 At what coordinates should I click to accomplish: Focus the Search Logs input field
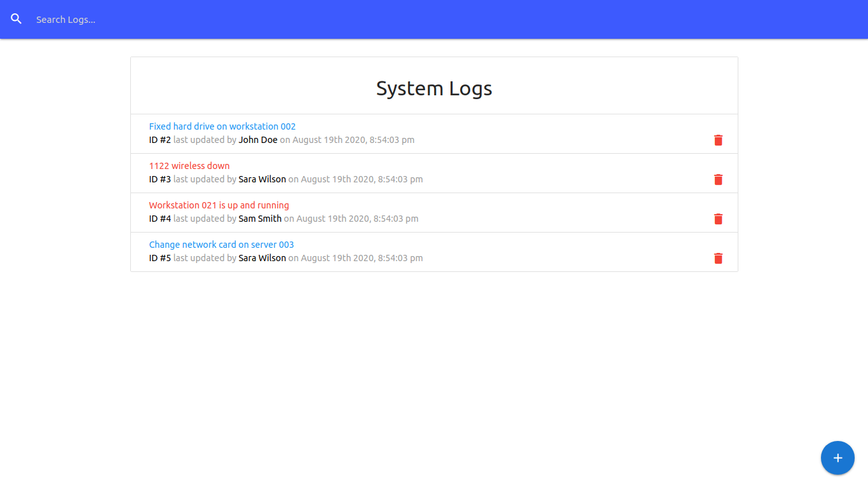pyautogui.click(x=447, y=20)
